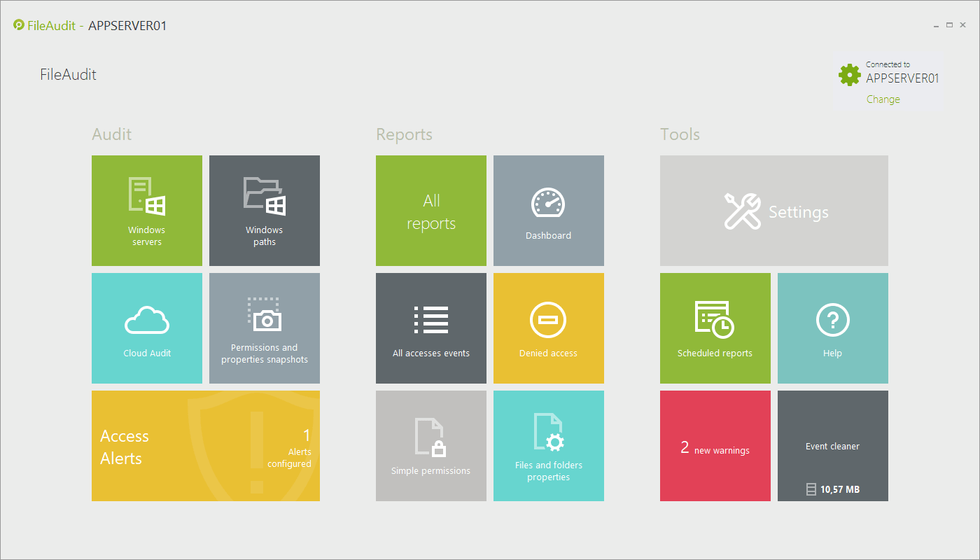Click the Tools section heading
Screen dimensions: 980x560
680,134
